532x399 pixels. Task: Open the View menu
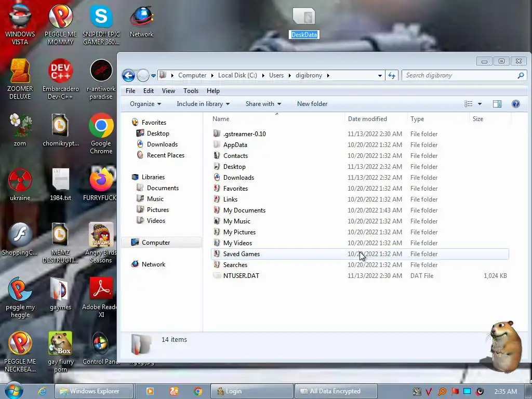[168, 91]
